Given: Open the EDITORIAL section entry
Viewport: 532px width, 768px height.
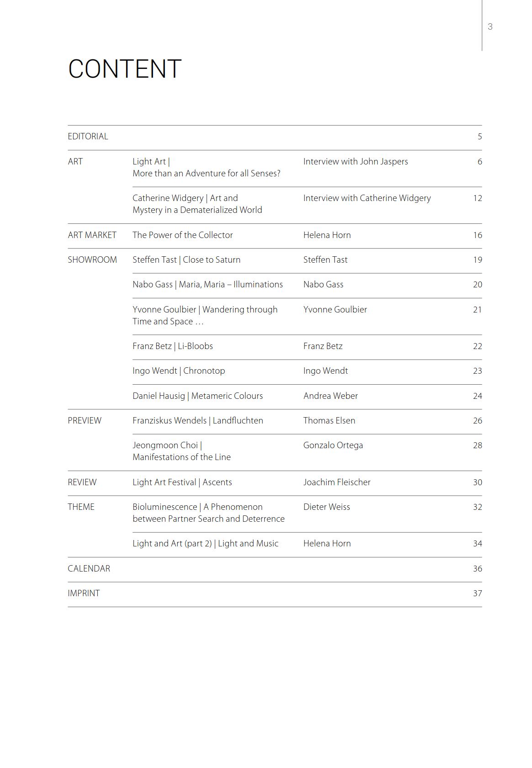Looking at the screenshot, I should coord(88,137).
